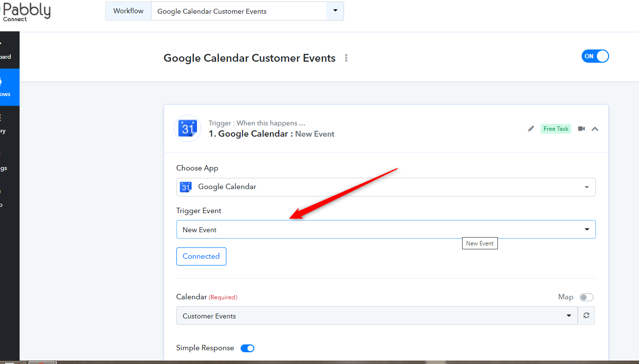The image size is (639, 364).
Task: Go to Workflows in the left sidebar
Action: point(9,87)
